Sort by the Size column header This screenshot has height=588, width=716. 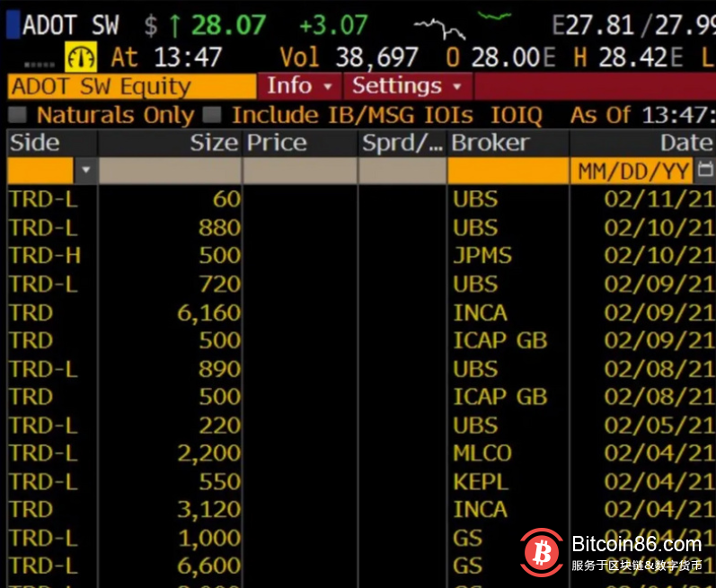click(213, 143)
